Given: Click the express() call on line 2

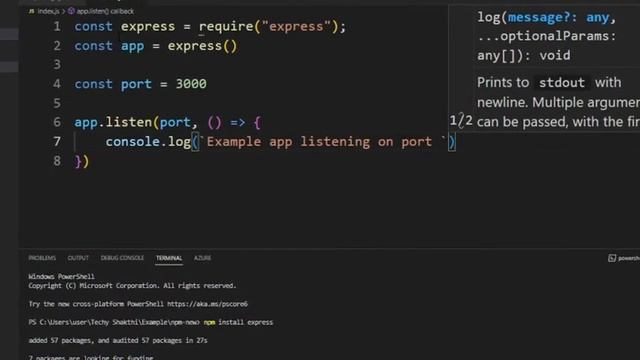Looking at the screenshot, I should tap(202, 46).
